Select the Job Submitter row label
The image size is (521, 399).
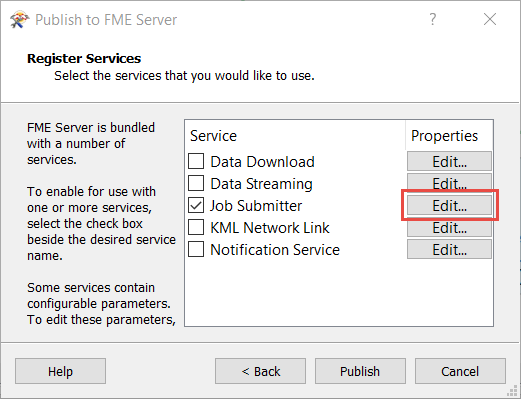click(256, 206)
